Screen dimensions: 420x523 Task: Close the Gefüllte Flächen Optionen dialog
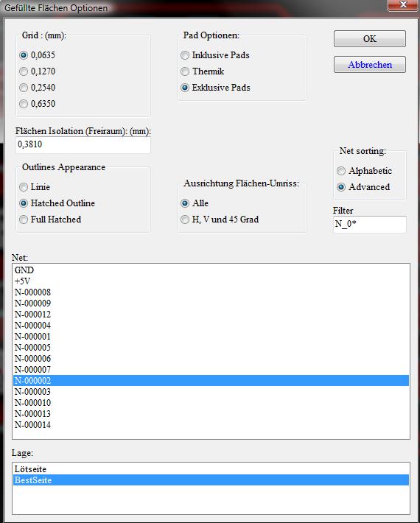403,4
